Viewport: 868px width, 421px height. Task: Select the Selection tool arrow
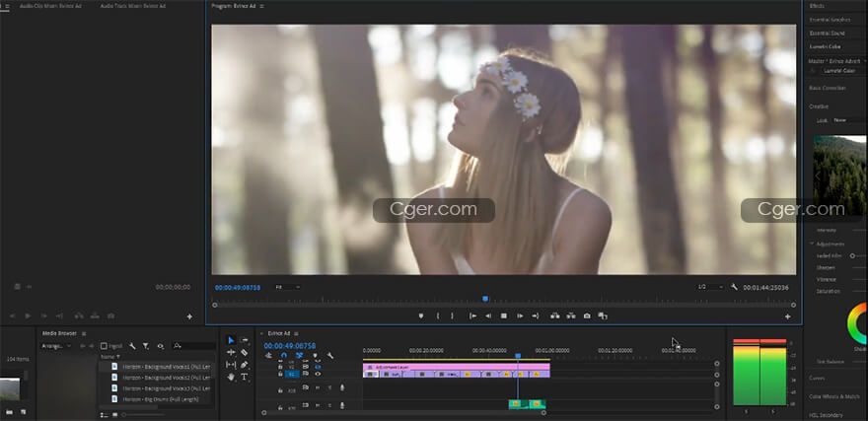click(x=231, y=340)
